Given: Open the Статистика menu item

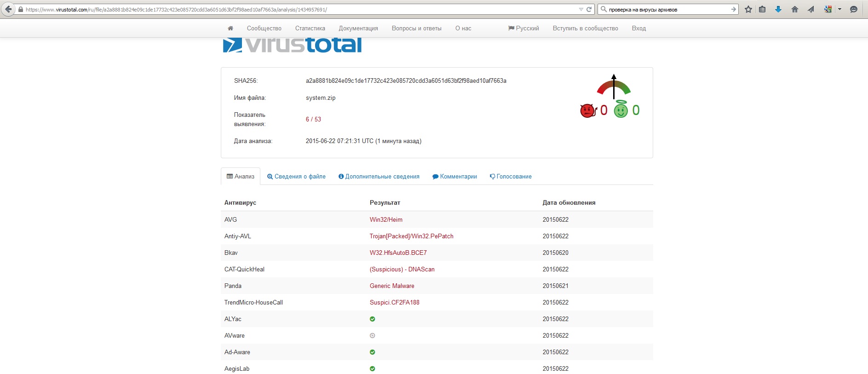Looking at the screenshot, I should [x=310, y=28].
